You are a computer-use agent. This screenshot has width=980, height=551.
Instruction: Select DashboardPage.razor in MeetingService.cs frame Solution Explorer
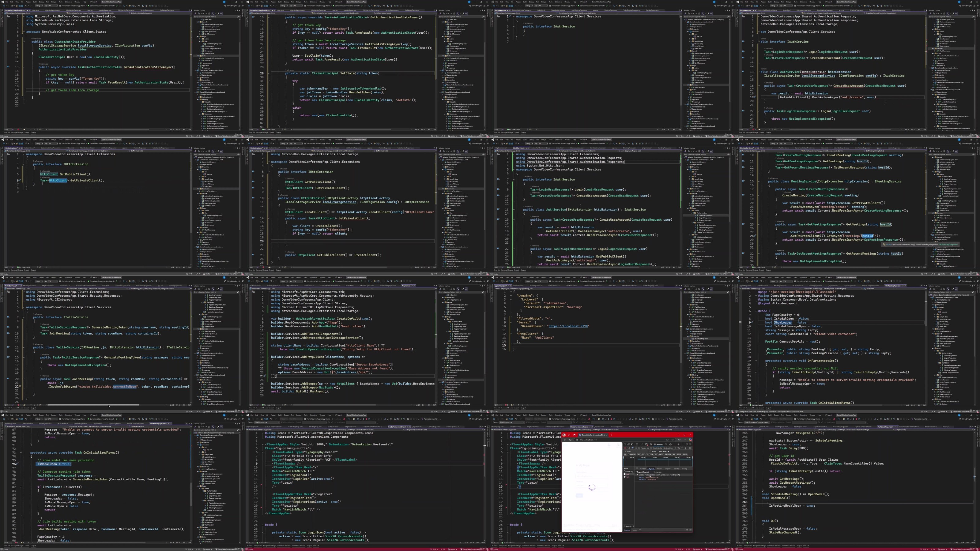click(951, 191)
